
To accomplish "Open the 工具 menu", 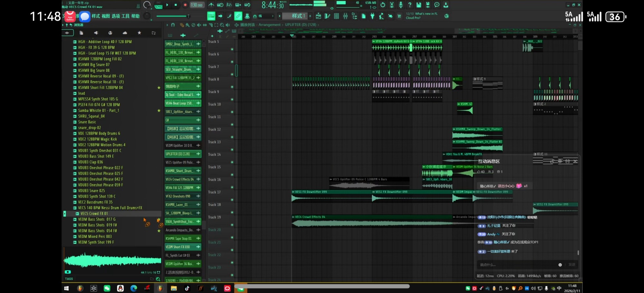I will [125, 16].
